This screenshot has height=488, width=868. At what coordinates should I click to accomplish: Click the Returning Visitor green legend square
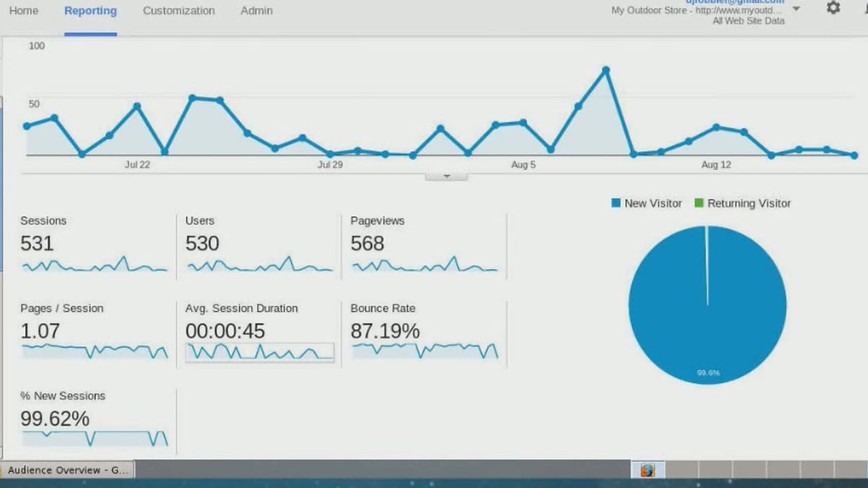(699, 203)
